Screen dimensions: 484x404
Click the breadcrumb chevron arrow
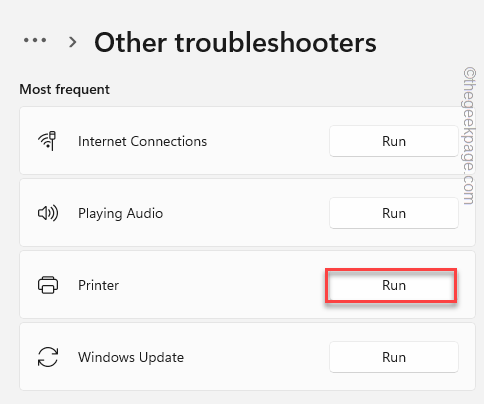tap(72, 42)
